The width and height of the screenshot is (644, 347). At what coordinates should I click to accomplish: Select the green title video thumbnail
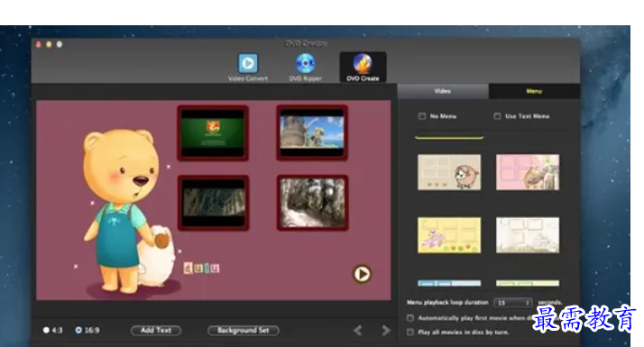213,132
